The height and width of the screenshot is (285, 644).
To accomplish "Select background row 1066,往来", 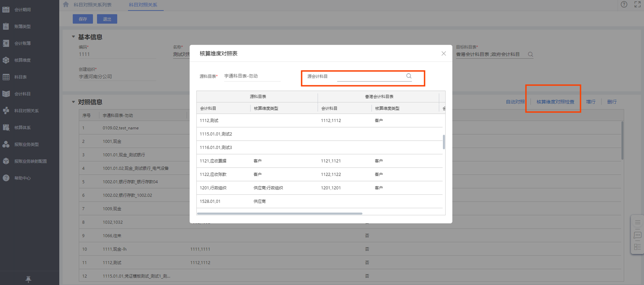I will click(x=350, y=236).
